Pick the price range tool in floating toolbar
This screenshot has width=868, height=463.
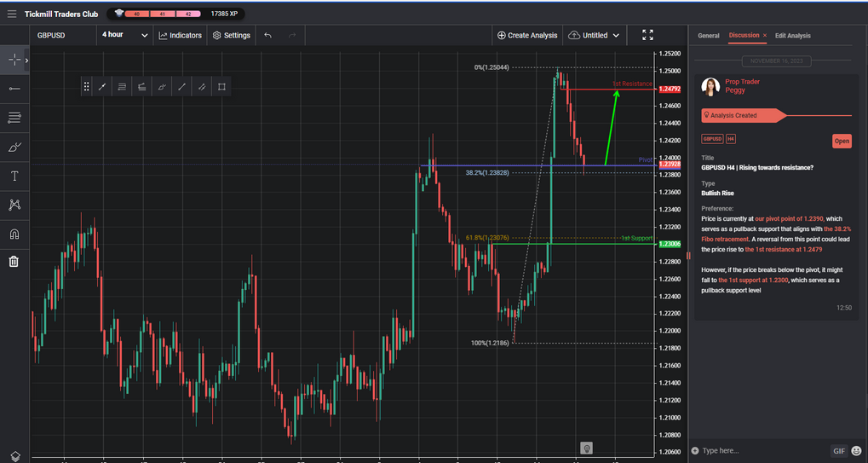point(142,86)
